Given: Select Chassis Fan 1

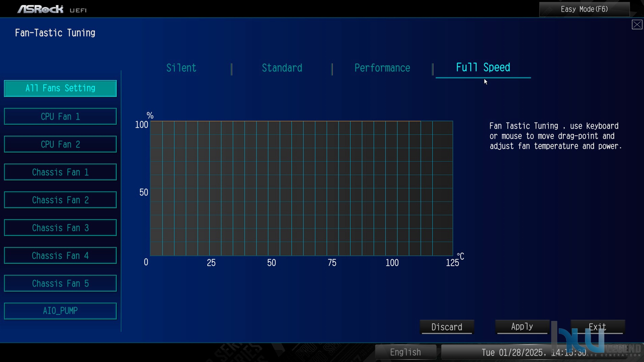Looking at the screenshot, I should coord(60,172).
